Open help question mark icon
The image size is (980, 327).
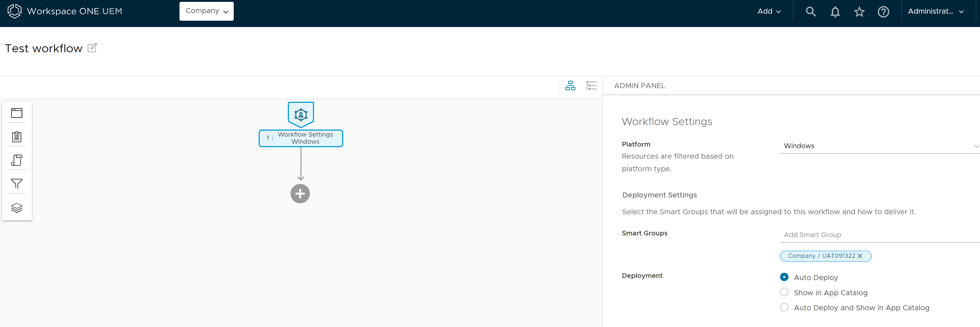(x=883, y=12)
